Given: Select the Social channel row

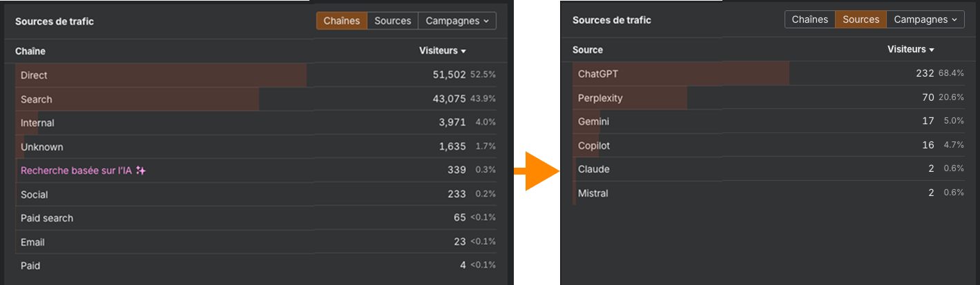Looking at the screenshot, I should coord(256,195).
